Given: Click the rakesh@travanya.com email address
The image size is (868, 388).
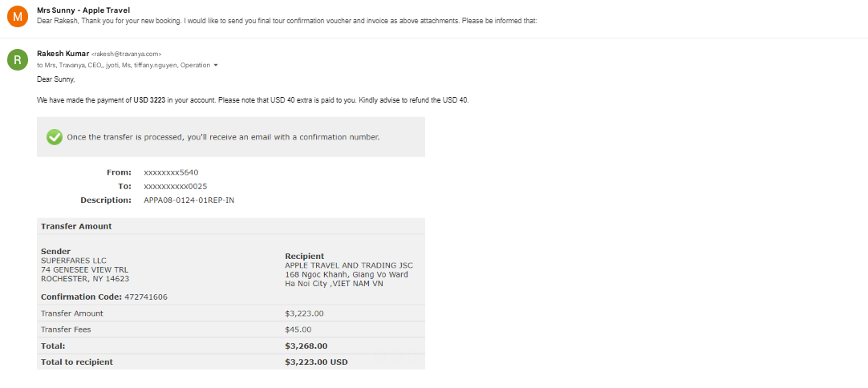Looking at the screenshot, I should [x=126, y=55].
